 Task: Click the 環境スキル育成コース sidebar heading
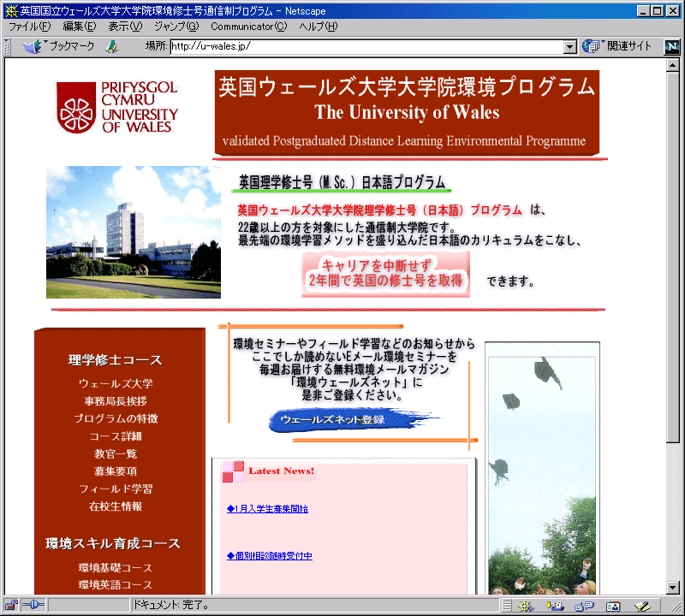(113, 543)
